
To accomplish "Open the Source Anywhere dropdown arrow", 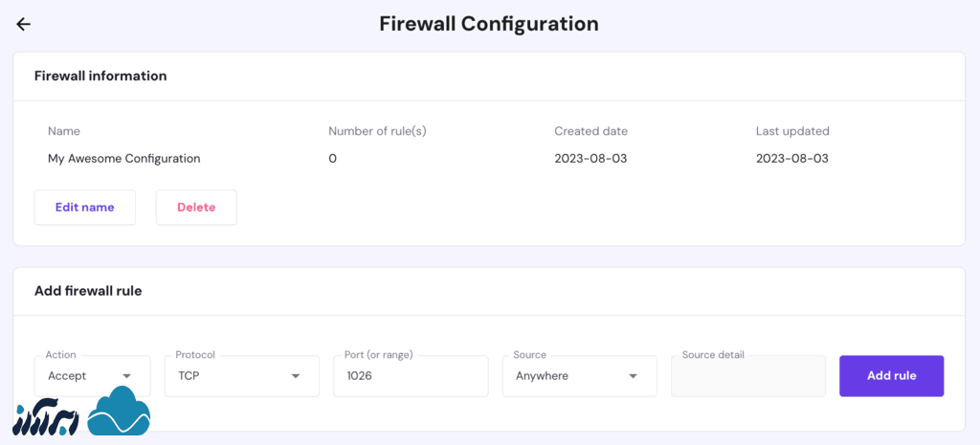I will pos(633,376).
